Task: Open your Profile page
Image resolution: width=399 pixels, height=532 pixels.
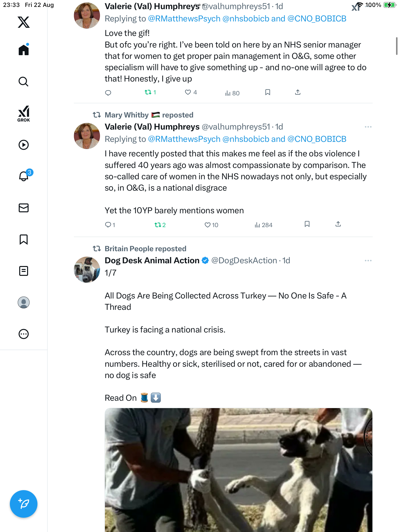Action: click(x=24, y=302)
